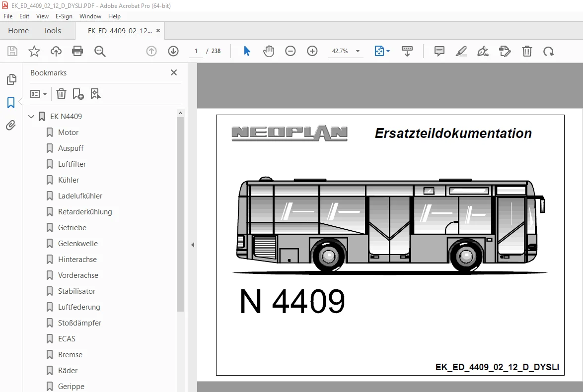Select the Ladelufkühler bookmark
583x392 pixels.
(x=80, y=196)
